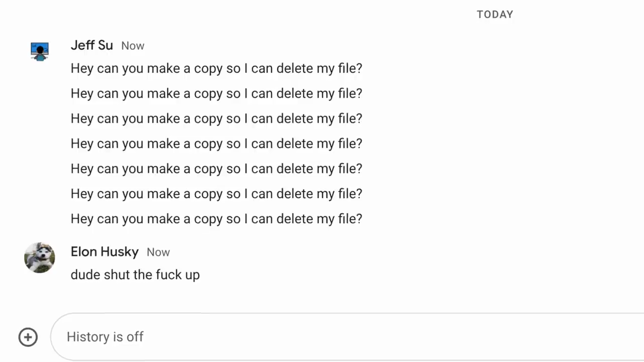
Task: Click the 'Now' timestamp beside Jeff Su
Action: point(133,46)
